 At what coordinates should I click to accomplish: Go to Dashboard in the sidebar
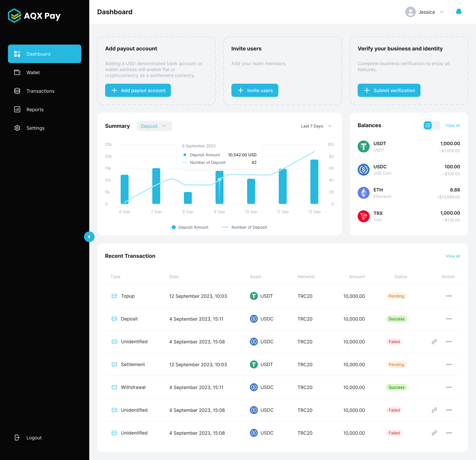click(45, 54)
